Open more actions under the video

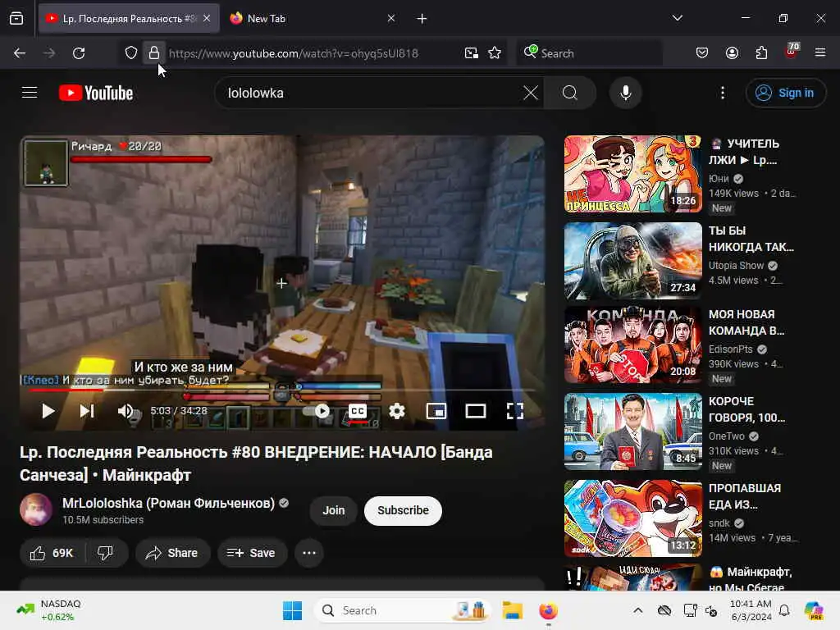(x=309, y=553)
